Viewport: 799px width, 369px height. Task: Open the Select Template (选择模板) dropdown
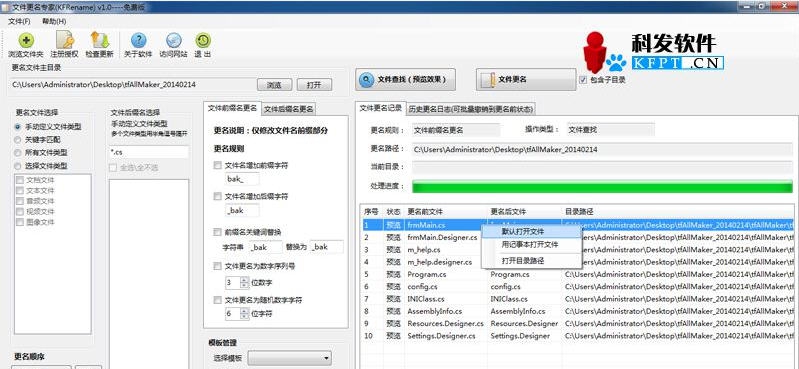[x=289, y=358]
